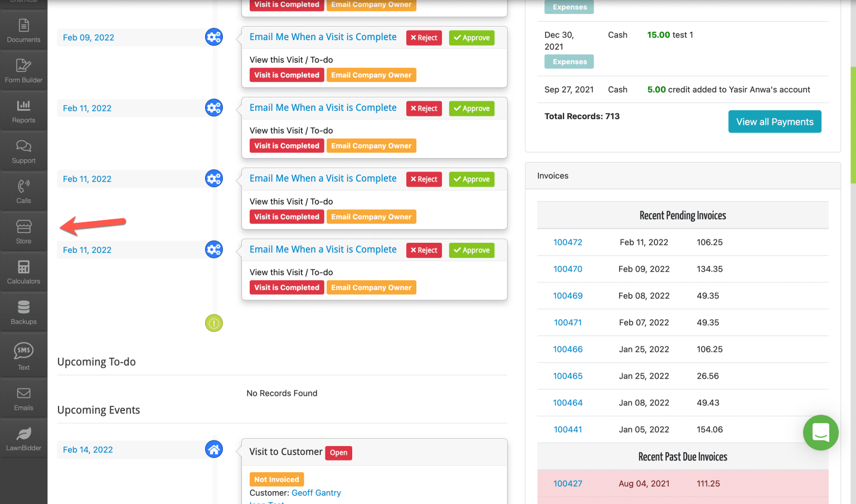Viewport: 856px width, 504px height.
Task: Click the green alert circle timeline icon
Action: click(214, 323)
